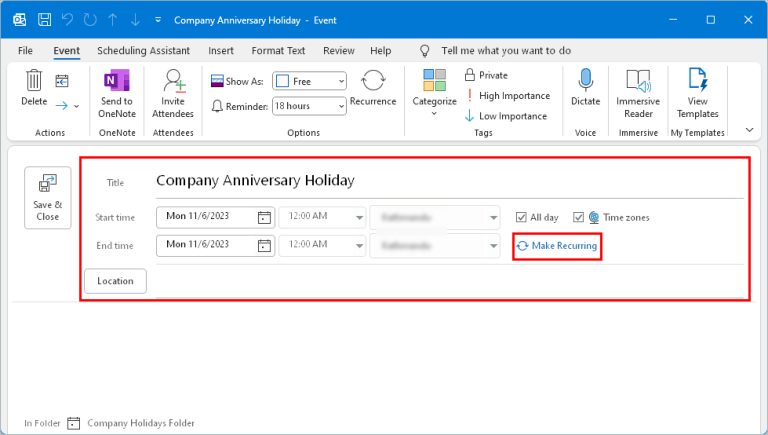Expand the Forward options chevron
768x435 pixels.
pyautogui.click(x=76, y=106)
